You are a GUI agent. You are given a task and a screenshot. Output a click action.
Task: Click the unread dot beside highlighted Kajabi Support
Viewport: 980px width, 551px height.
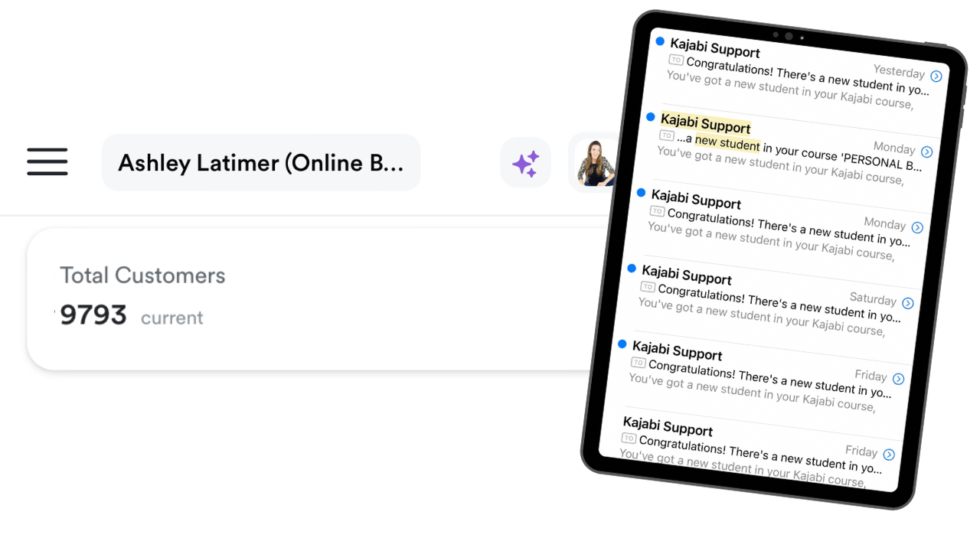coord(651,117)
